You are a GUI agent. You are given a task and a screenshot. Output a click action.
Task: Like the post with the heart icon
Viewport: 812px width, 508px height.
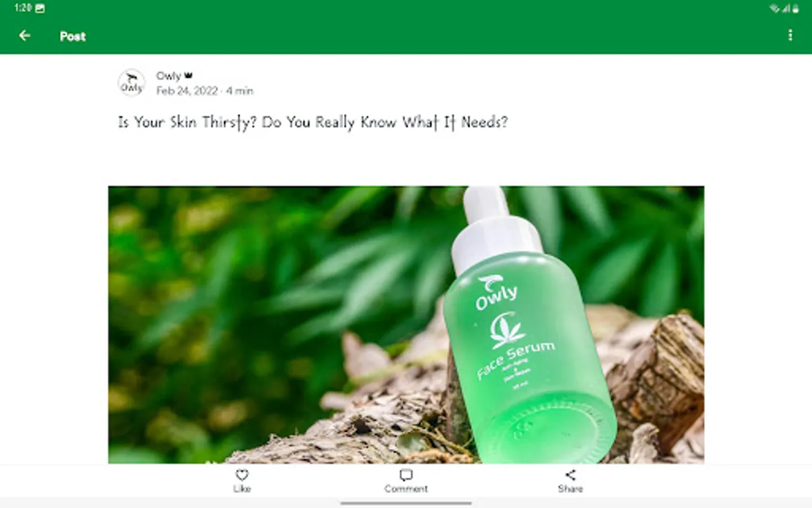242,475
